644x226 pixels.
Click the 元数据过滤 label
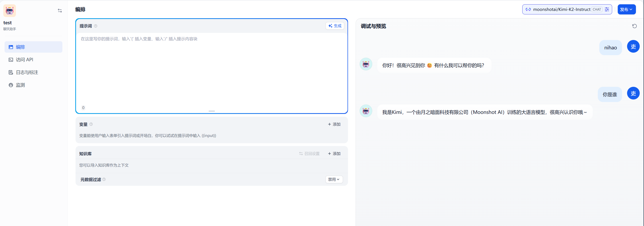tap(91, 179)
